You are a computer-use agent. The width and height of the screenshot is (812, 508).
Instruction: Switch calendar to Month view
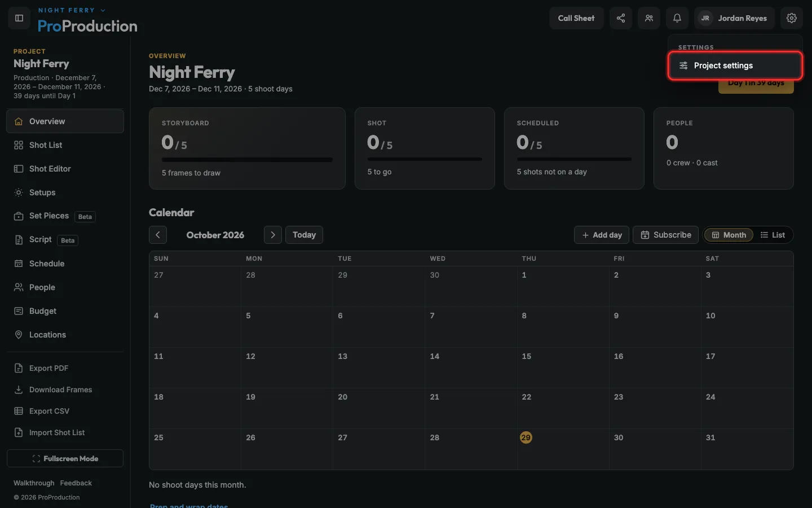[729, 235]
